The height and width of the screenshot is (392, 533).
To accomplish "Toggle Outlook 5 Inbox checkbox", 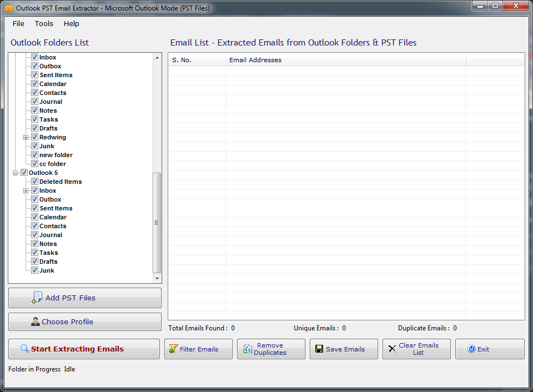I will (34, 190).
